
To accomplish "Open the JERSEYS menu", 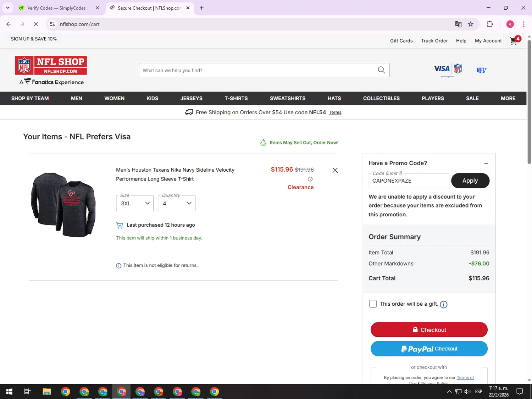I will tap(192, 98).
